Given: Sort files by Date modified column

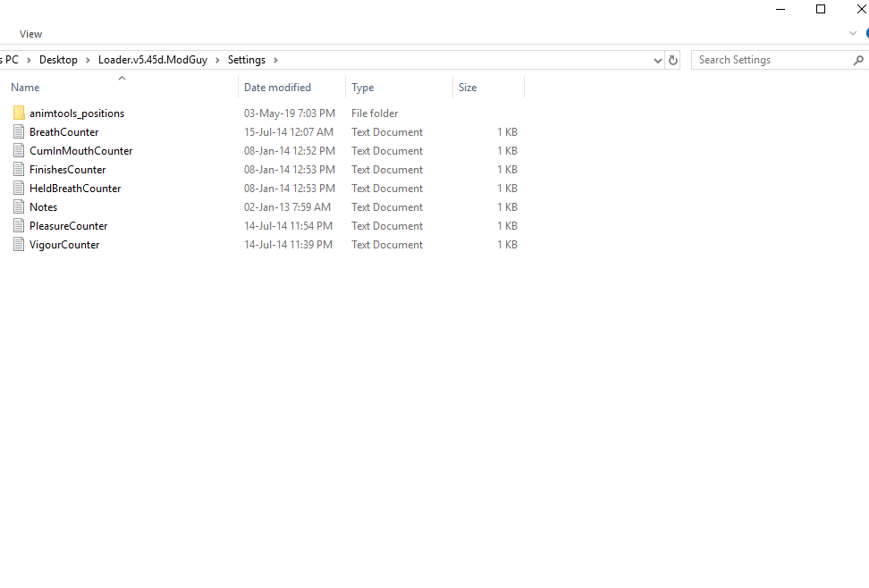Looking at the screenshot, I should click(277, 88).
